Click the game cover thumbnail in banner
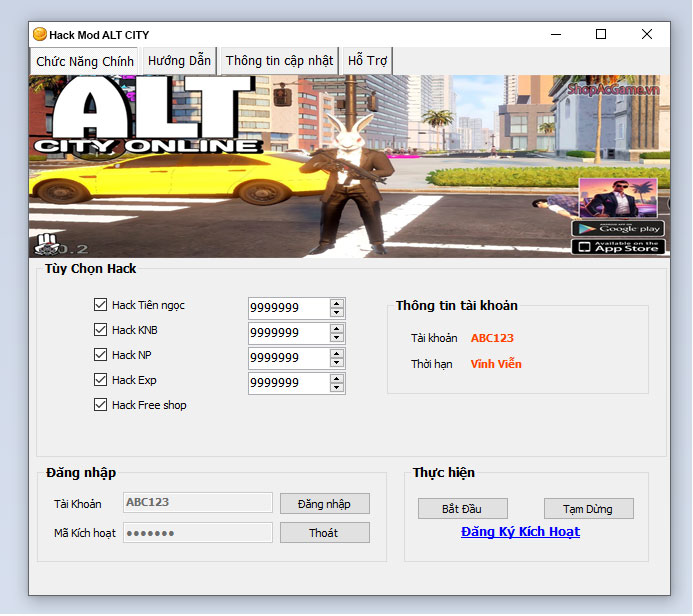 point(618,198)
